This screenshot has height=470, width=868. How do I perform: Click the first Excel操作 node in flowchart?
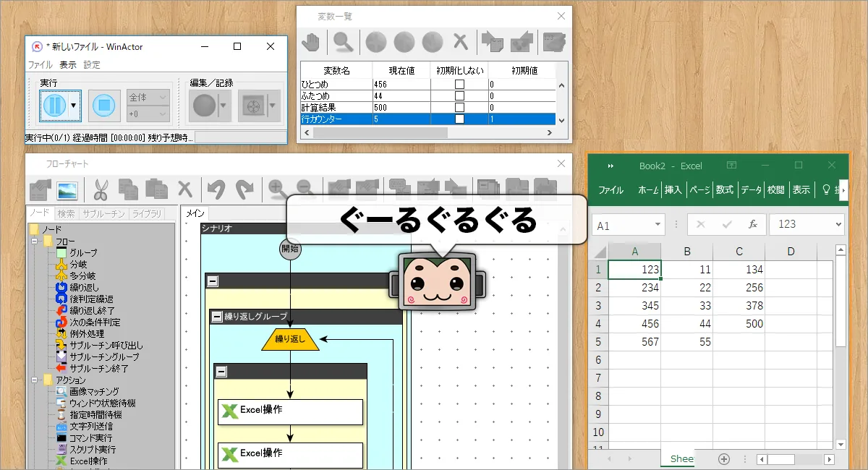290,411
